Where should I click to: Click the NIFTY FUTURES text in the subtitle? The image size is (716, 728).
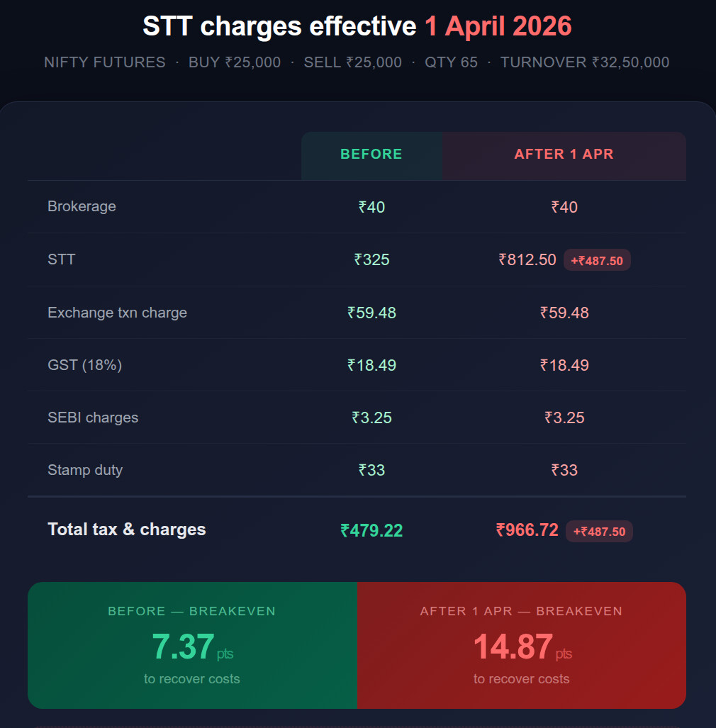[x=105, y=62]
